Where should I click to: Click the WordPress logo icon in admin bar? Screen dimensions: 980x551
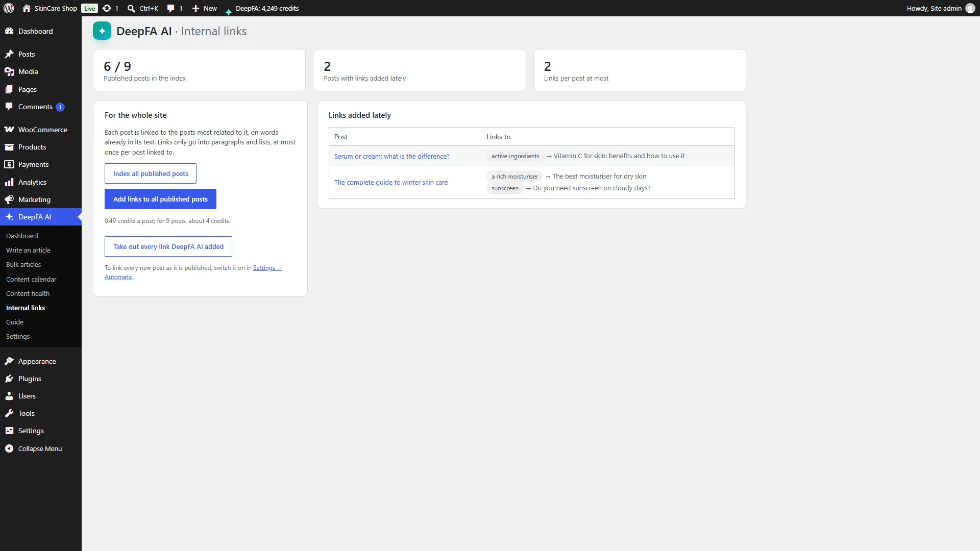[x=9, y=8]
